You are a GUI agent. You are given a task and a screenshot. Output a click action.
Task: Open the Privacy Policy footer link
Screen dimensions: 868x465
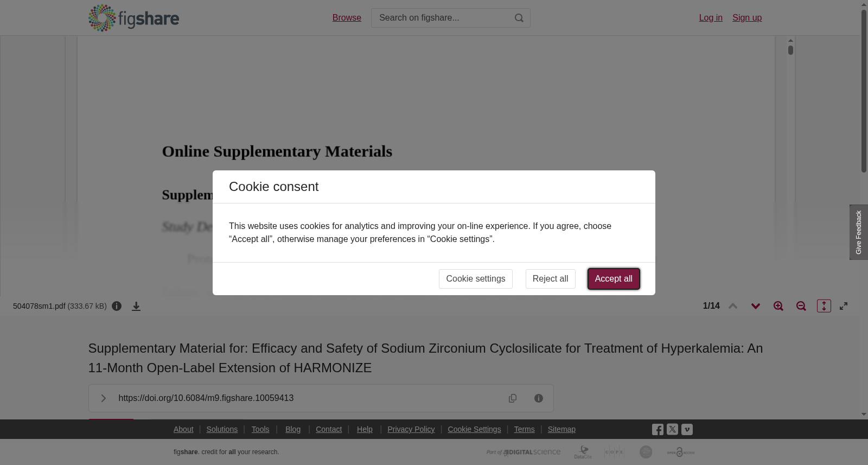pos(411,429)
